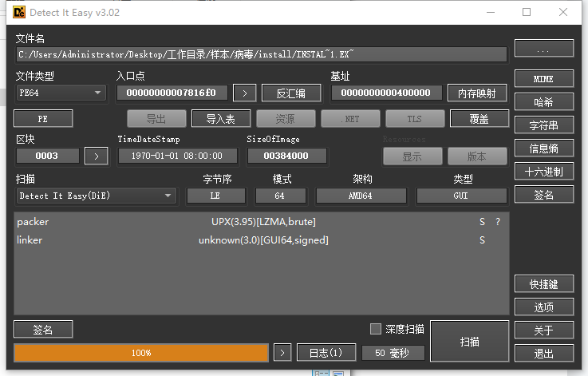This screenshot has width=588, height=376.
Task: Click the AMD64 architecture field
Action: [x=361, y=196]
